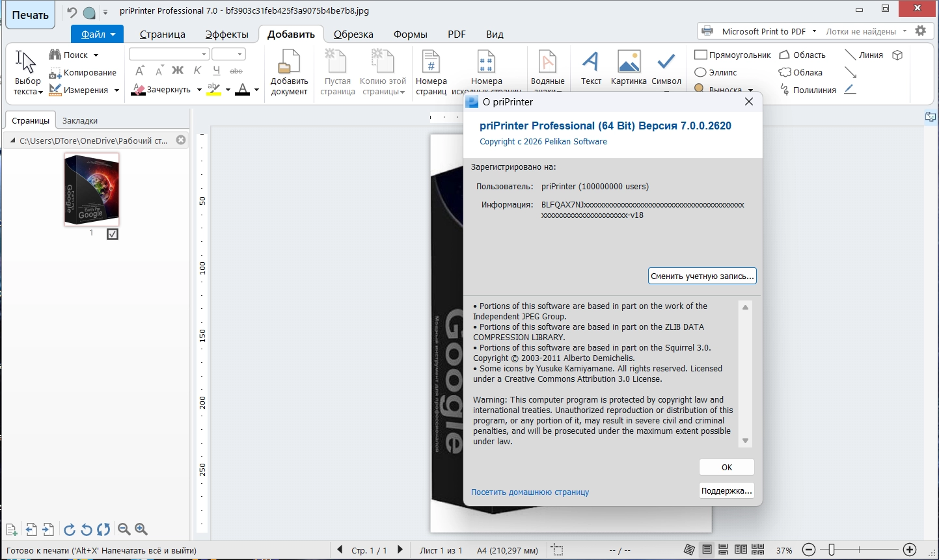The width and height of the screenshot is (939, 560).
Task: Rotate page clockwise in bottom panel
Action: [70, 529]
